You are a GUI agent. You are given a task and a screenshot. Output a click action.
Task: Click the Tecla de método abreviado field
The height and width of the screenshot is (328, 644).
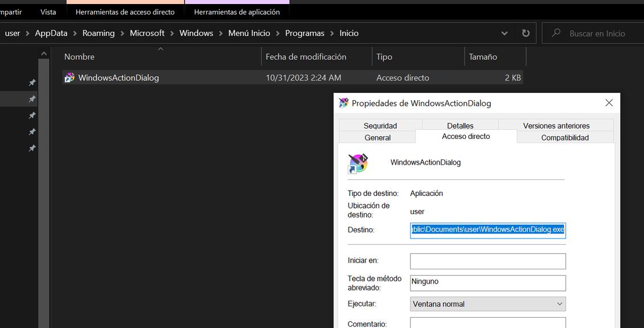[488, 283]
